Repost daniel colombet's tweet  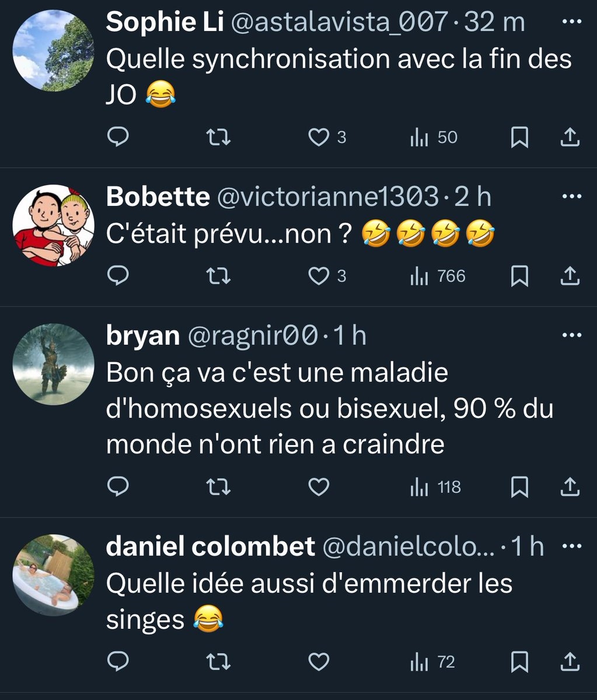pos(219,662)
